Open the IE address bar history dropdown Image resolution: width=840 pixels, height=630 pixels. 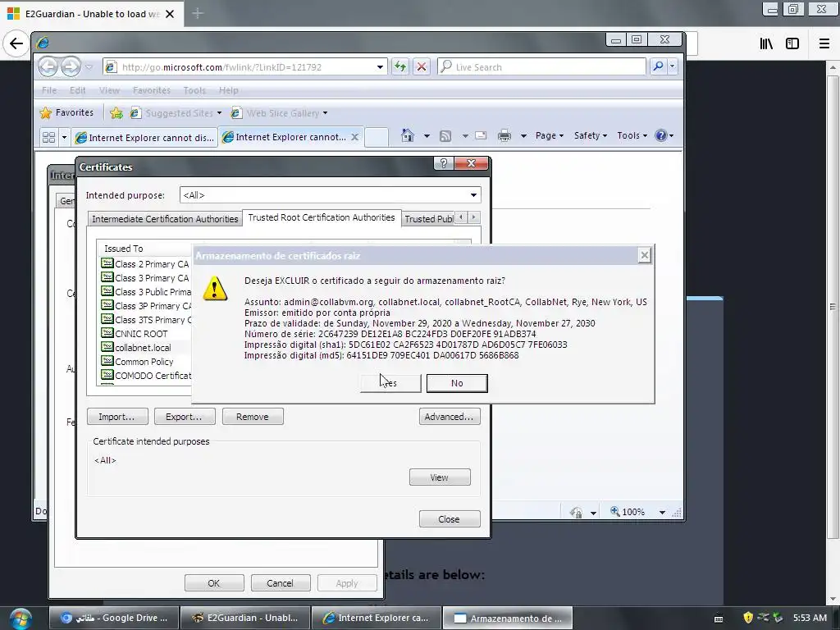pos(380,67)
